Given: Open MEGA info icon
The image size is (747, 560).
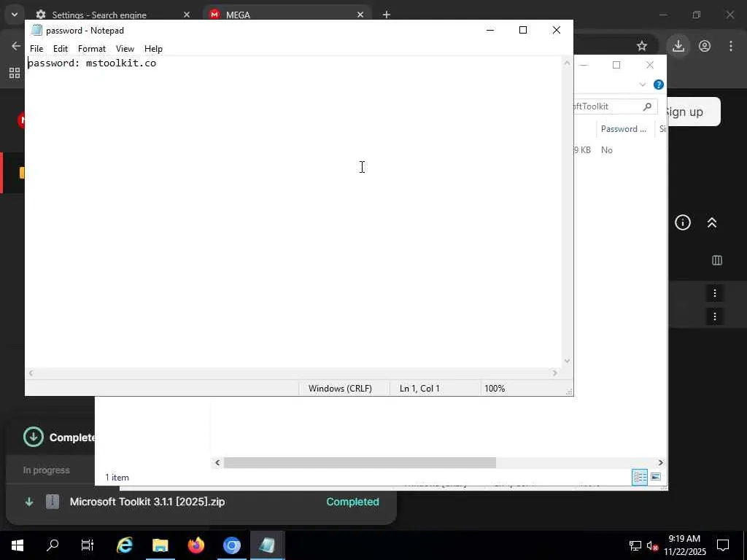Looking at the screenshot, I should pyautogui.click(x=683, y=222).
